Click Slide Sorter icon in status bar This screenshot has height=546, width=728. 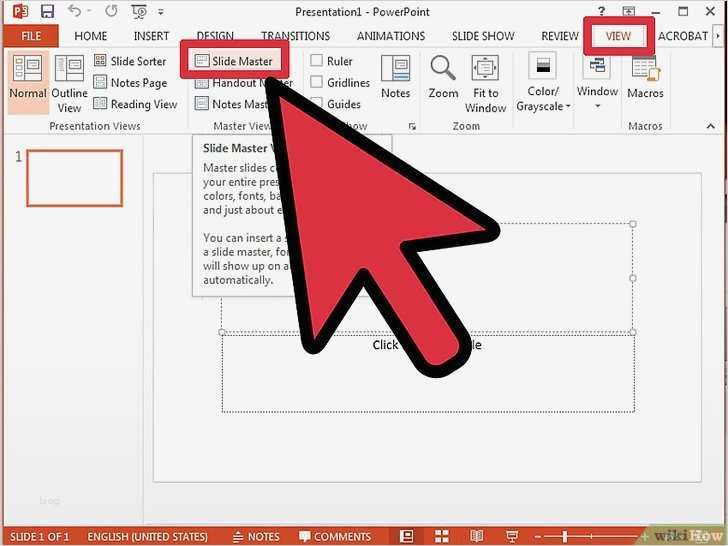click(442, 537)
